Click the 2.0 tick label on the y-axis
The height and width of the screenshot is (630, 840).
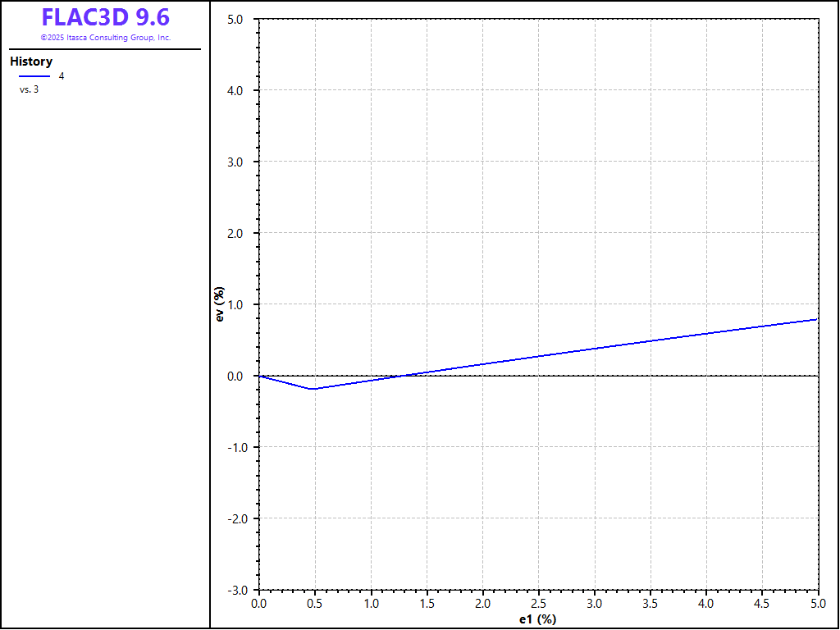click(235, 233)
